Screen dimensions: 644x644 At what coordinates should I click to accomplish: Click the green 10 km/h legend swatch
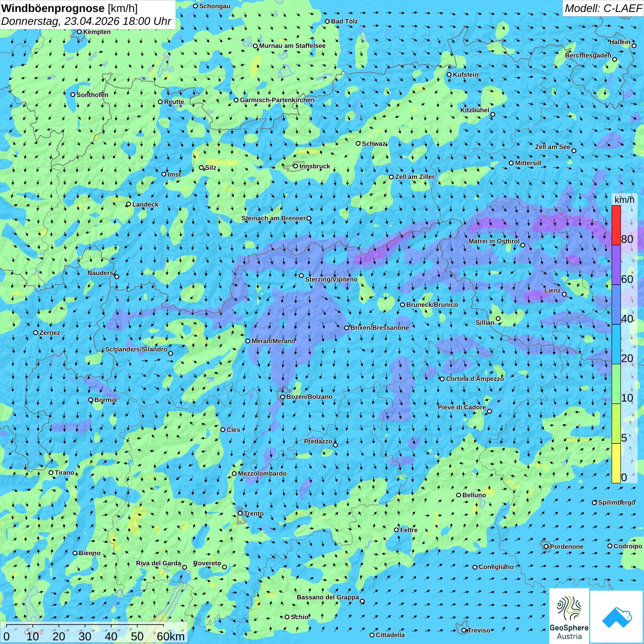click(616, 384)
